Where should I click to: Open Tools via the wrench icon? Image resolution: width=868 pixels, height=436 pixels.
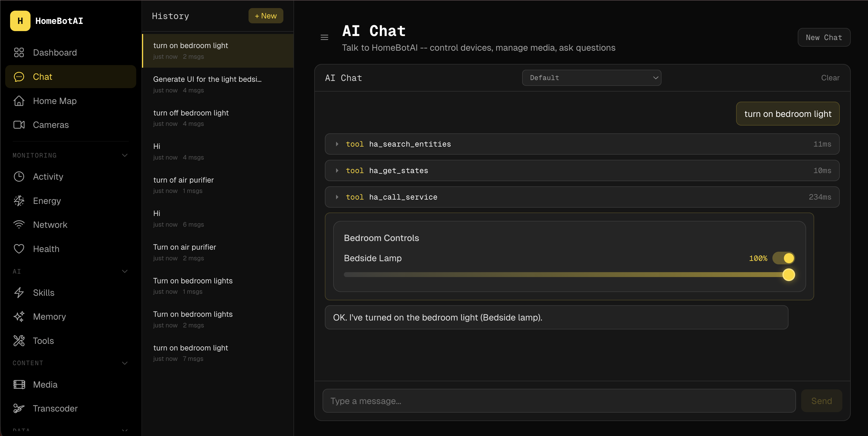[19, 341]
